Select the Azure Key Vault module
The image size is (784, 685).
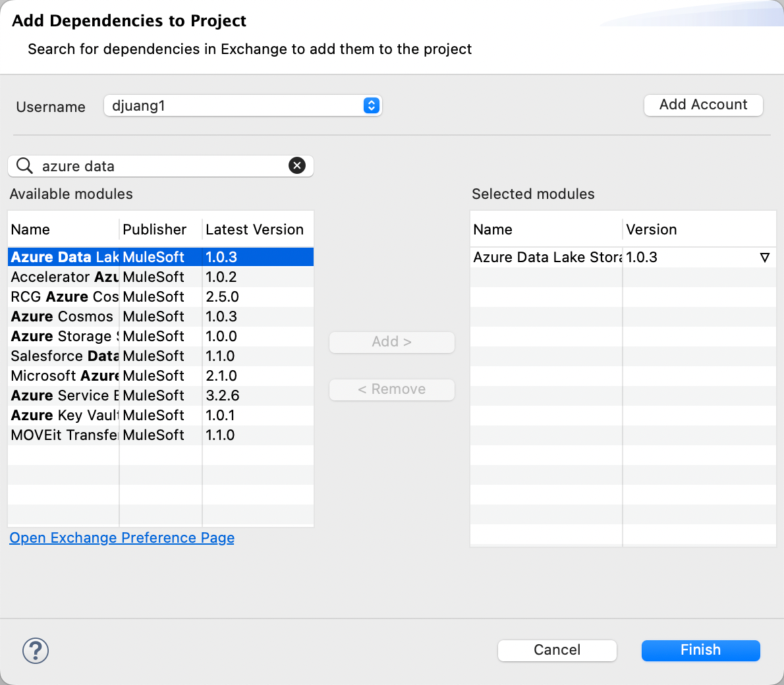click(65, 416)
